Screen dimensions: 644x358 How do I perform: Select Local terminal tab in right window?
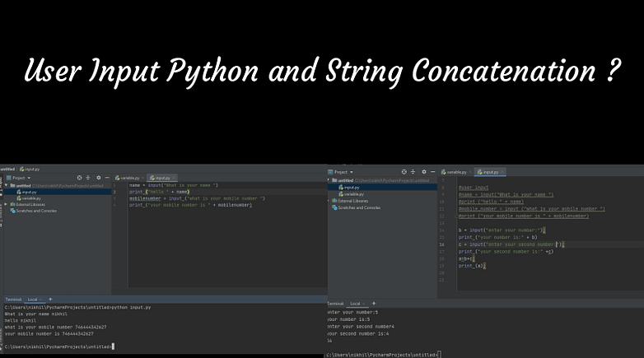[x=355, y=304]
